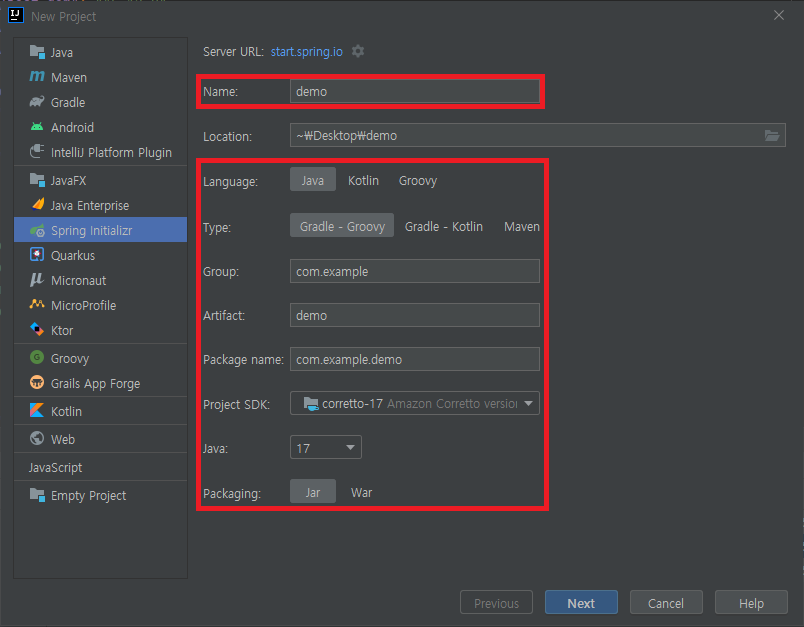Select Kotlin as the language

(x=363, y=180)
